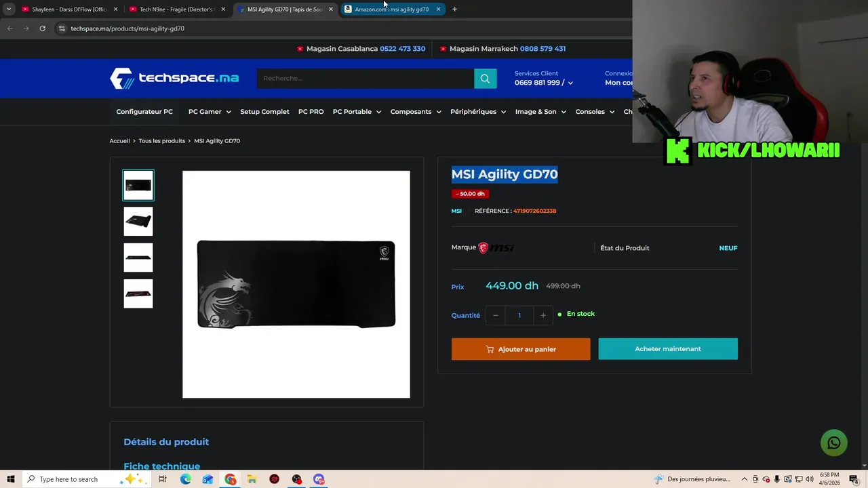This screenshot has height=488, width=868.
Task: Call Casablanca store number 0522 473 330
Action: pos(402,49)
